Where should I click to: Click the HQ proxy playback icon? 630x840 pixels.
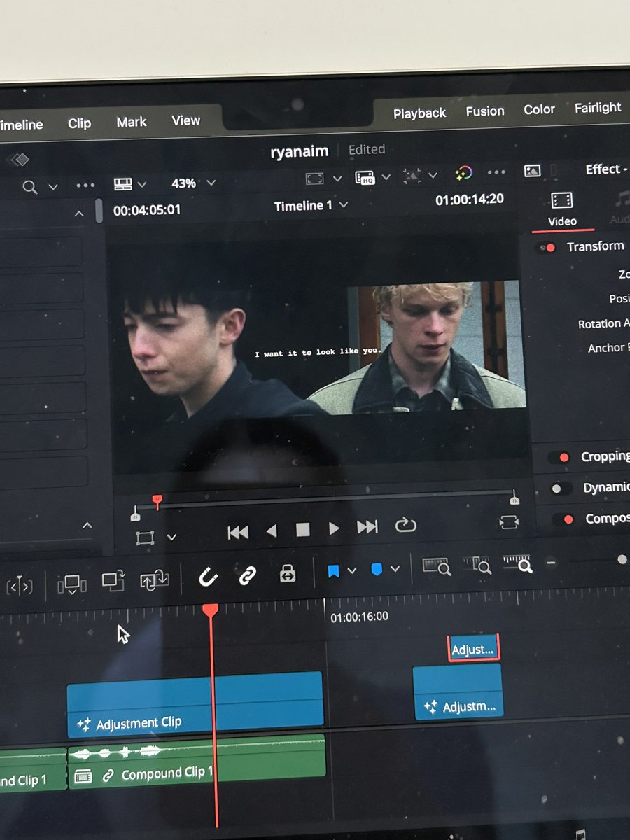(x=365, y=178)
